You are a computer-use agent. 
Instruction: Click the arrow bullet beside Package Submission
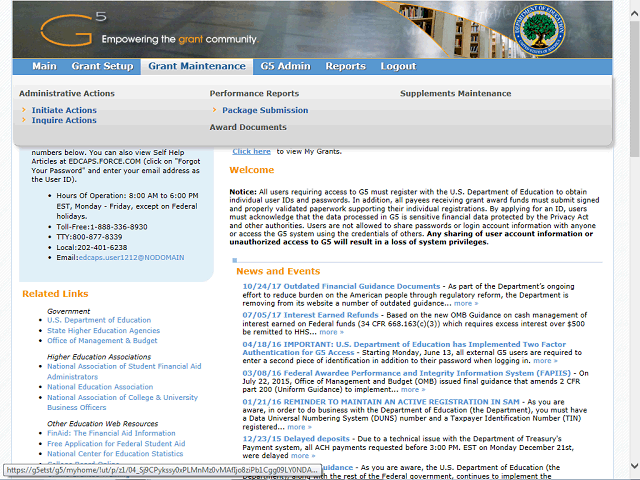click(x=214, y=110)
